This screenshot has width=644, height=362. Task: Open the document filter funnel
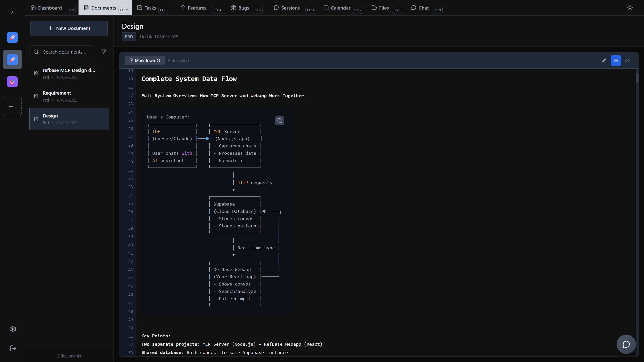(x=103, y=52)
